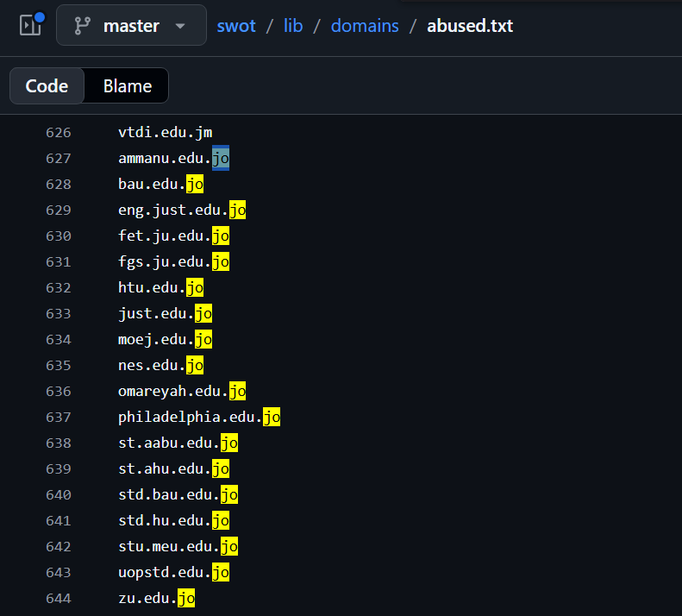Select line number 635
The width and height of the screenshot is (682, 616).
tap(59, 365)
